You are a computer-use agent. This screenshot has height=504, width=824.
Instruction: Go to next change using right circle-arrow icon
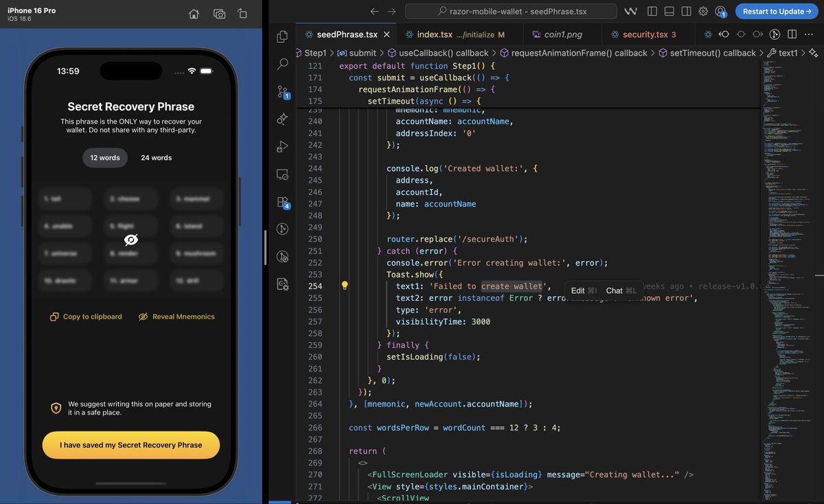758,34
